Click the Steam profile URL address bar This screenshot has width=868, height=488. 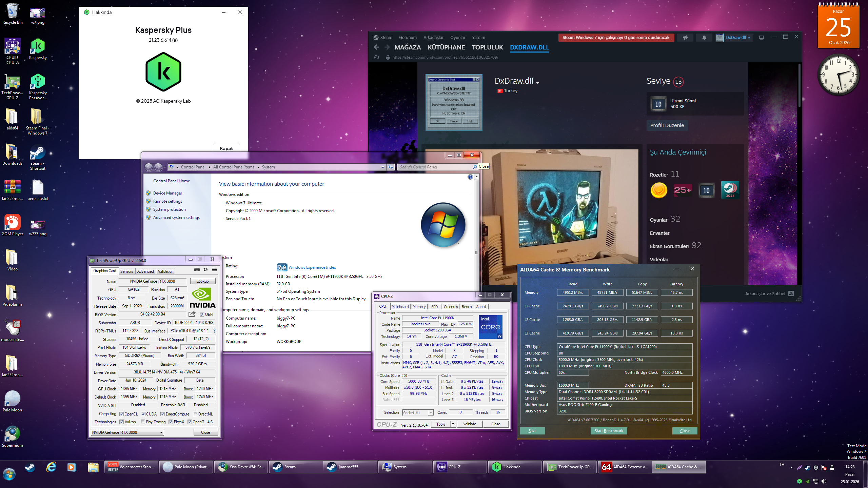[445, 57]
